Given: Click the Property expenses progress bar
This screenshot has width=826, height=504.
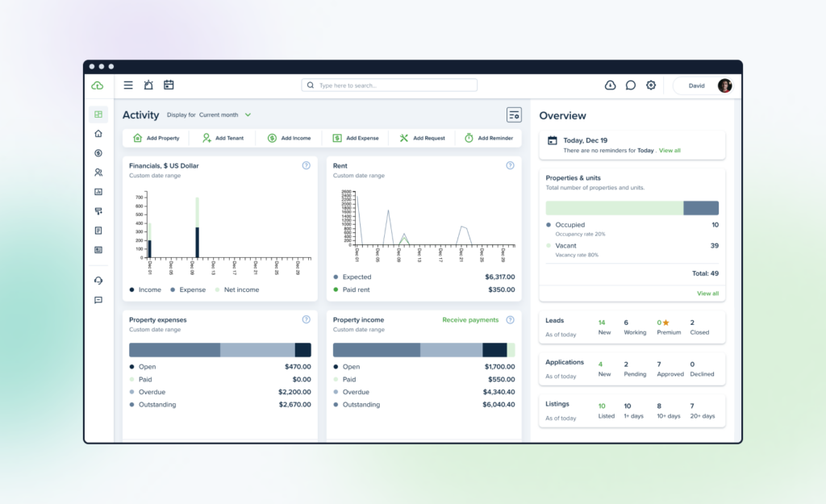Looking at the screenshot, I should click(220, 350).
